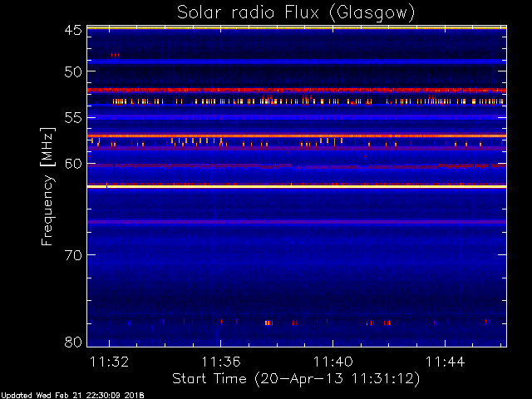Click the red interference band near 52 MHz
Screen dimensions: 532x399
pyautogui.click(x=297, y=91)
